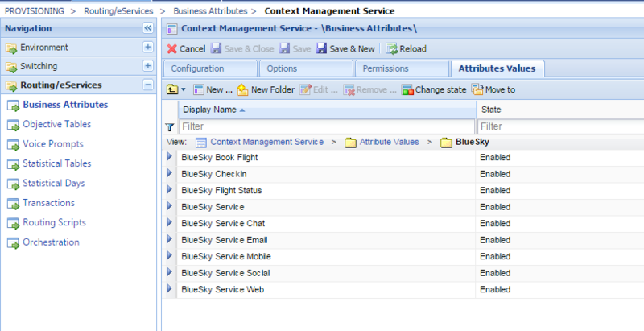Open Objective Tables in the navigation

pyautogui.click(x=56, y=124)
